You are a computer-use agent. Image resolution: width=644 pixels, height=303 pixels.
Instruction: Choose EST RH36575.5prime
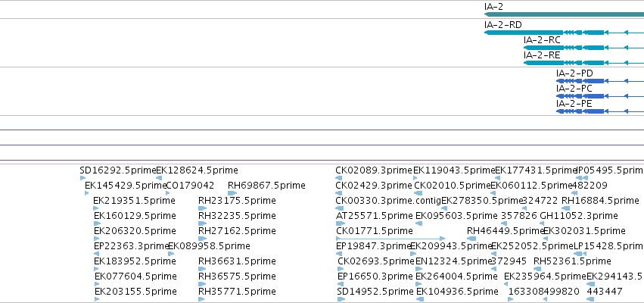coord(237,276)
